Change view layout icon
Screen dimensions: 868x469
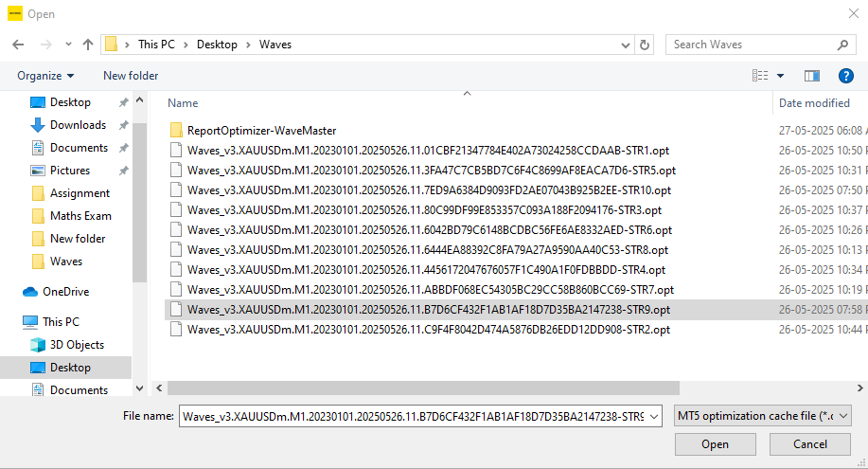(760, 76)
